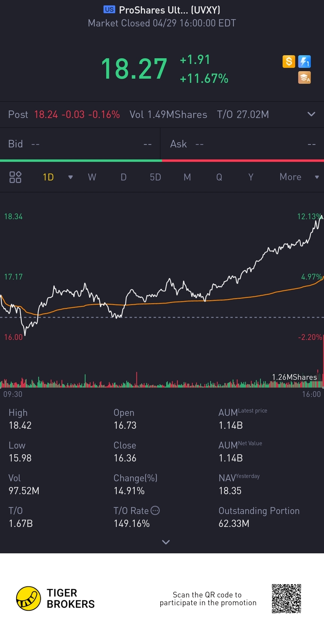Tap the 4.97% right-axis label

312,277
